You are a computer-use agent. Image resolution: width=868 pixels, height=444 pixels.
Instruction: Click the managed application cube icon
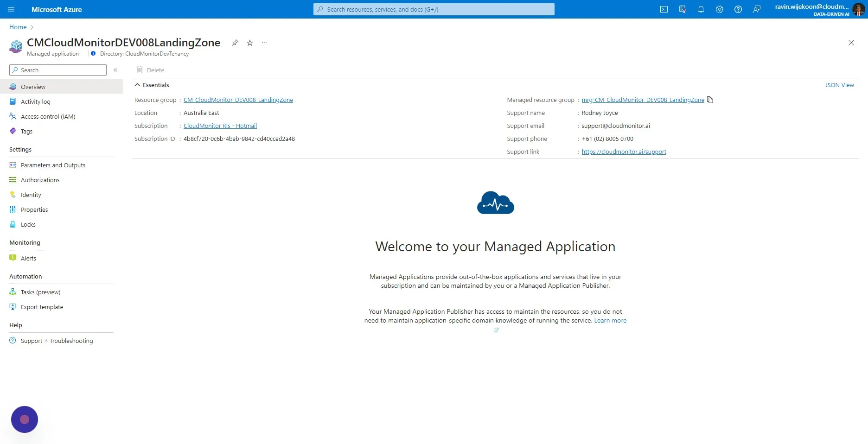16,46
